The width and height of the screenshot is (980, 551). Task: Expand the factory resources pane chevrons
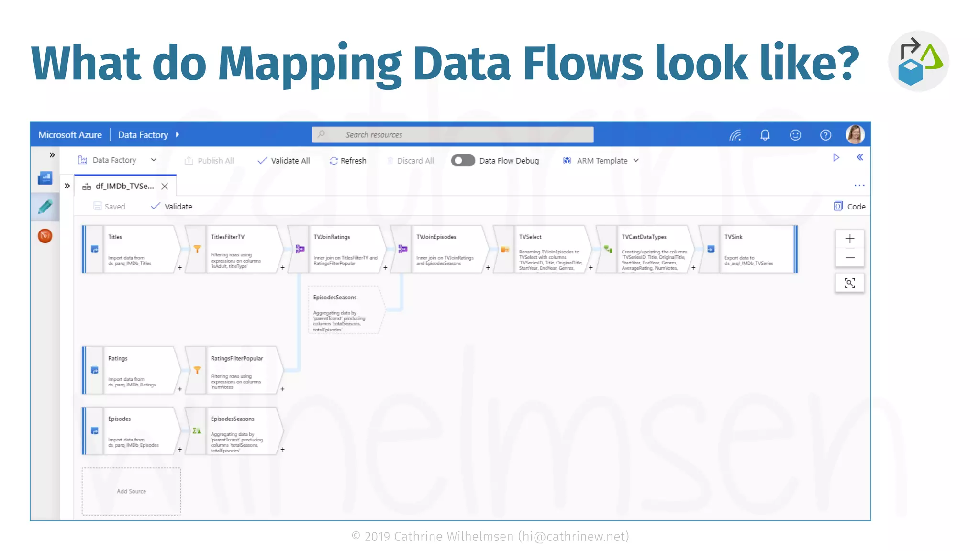pos(67,186)
